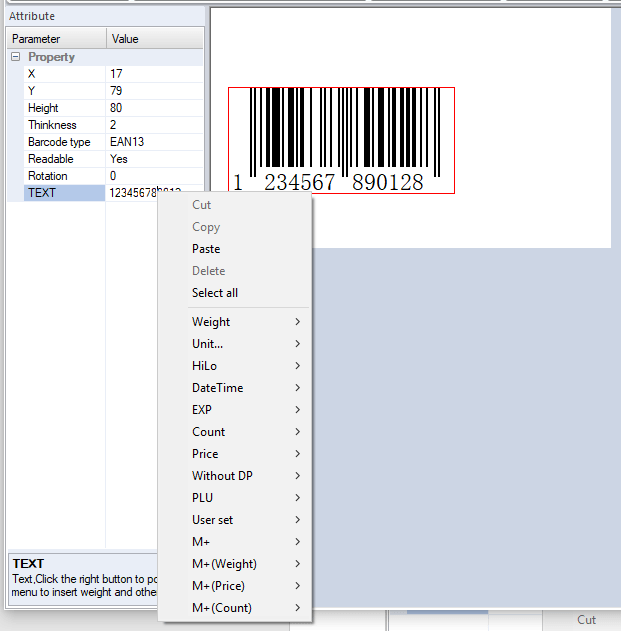621x631 pixels.
Task: Edit the Height value 80
Action: (x=154, y=108)
